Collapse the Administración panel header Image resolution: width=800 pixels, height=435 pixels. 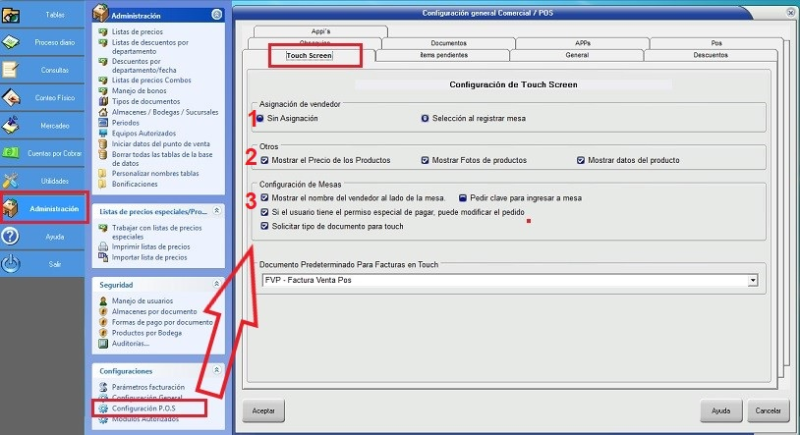pos(217,16)
